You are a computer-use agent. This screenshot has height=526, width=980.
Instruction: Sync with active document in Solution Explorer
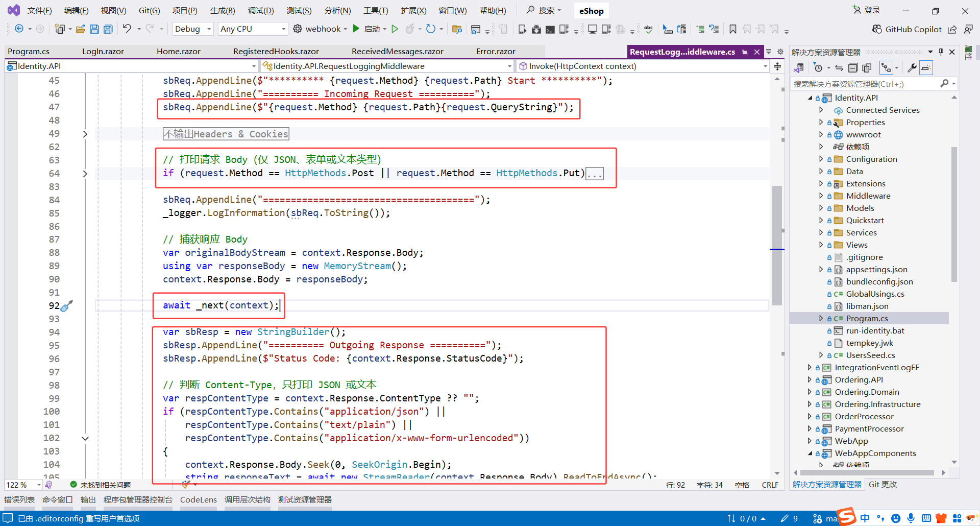(839, 68)
